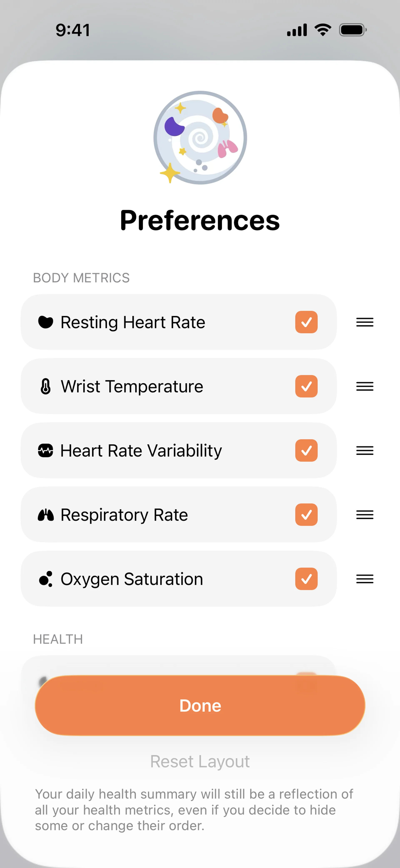Hide Respiratory Rate via its checkbox
The height and width of the screenshot is (868, 400).
(306, 515)
